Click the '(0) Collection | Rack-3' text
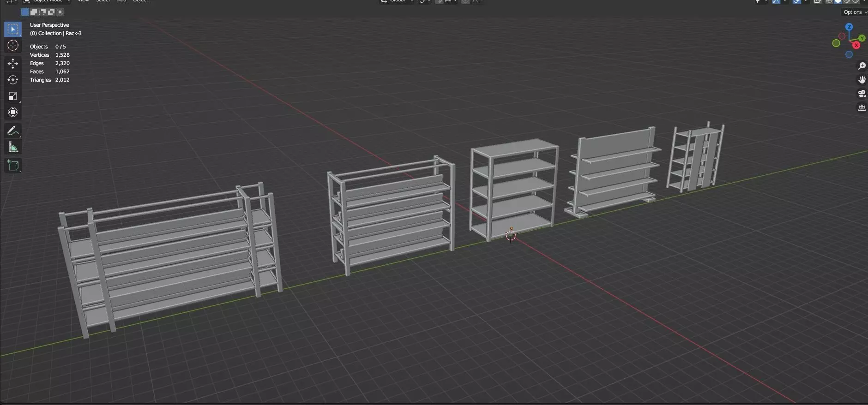Viewport: 868px width, 405px height. pyautogui.click(x=56, y=33)
